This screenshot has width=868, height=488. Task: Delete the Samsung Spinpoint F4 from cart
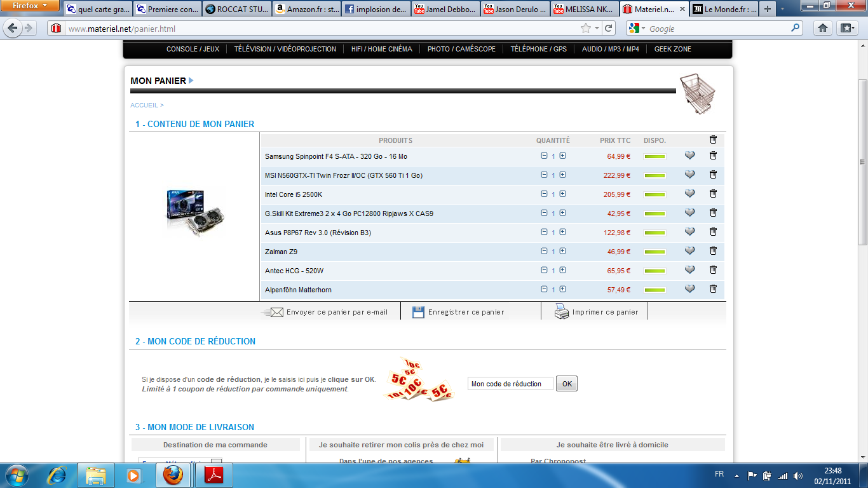(x=713, y=156)
